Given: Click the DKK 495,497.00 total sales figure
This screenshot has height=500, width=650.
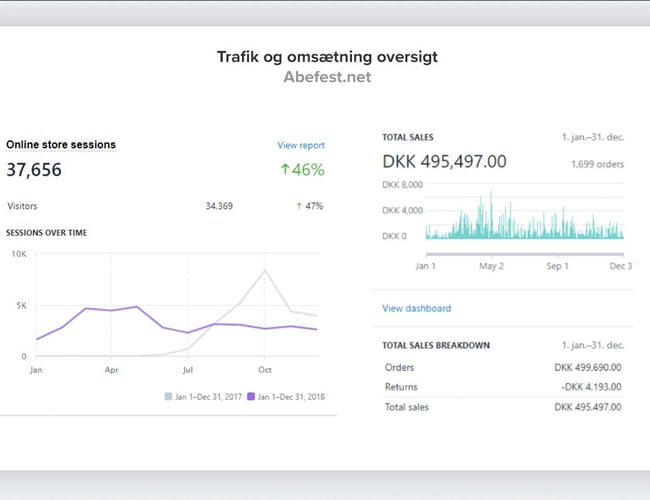Looking at the screenshot, I should coord(444,161).
